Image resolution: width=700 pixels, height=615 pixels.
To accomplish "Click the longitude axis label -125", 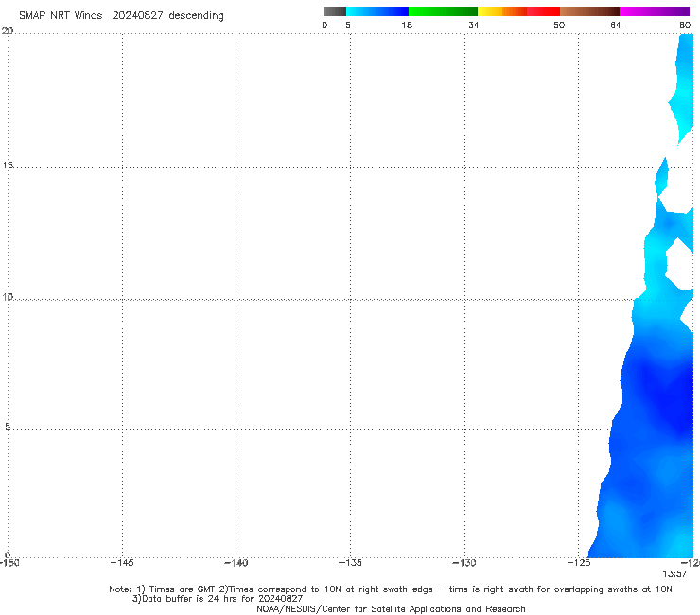I will (579, 563).
